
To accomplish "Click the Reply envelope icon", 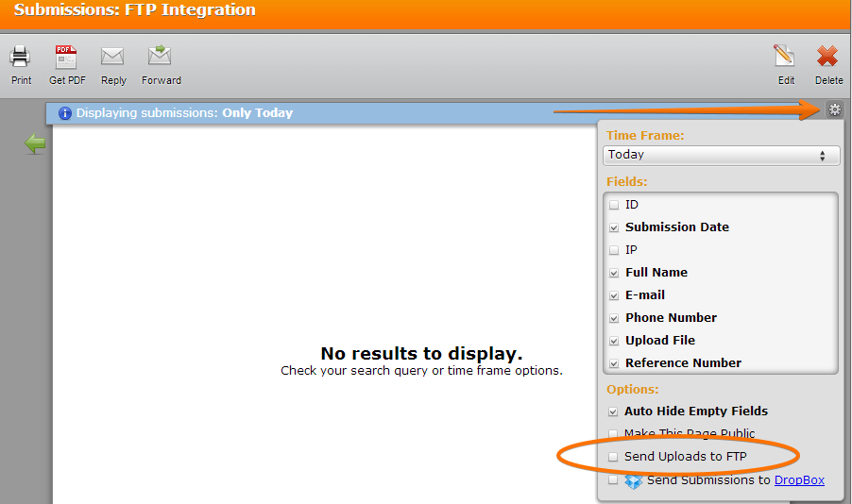I will point(113,57).
